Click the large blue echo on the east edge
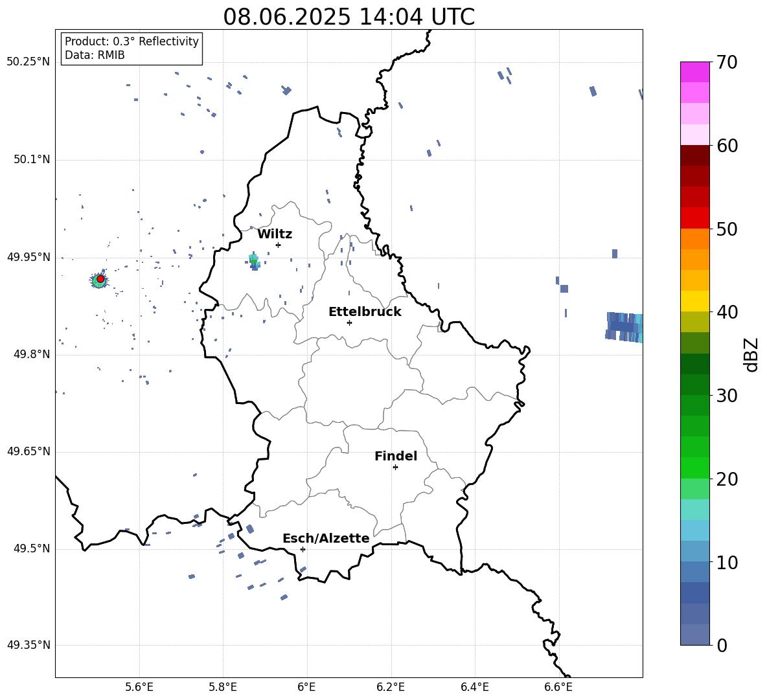Viewport: 767px width, 700px height. coord(624,327)
